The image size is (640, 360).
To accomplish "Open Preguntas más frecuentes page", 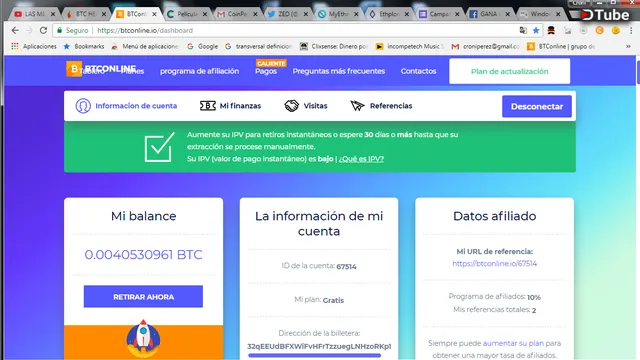I will (x=339, y=71).
